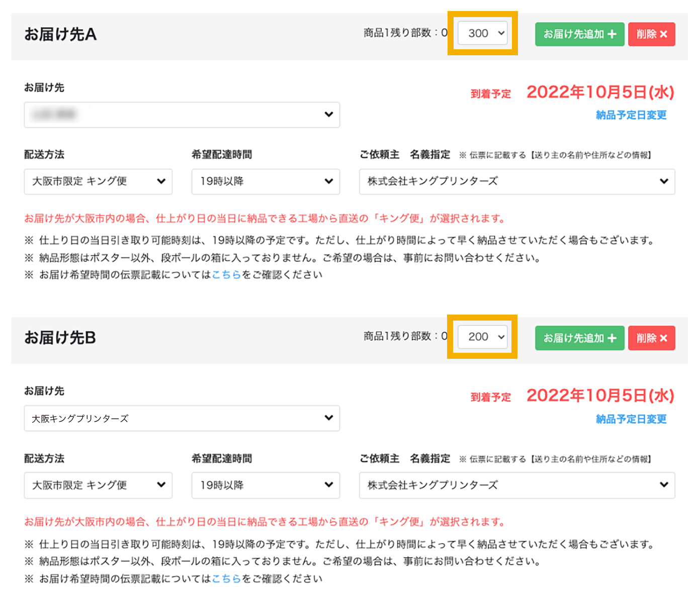The image size is (700, 593).
Task: Open the 200 quantity dropdown for お届け先B
Action: tap(482, 337)
